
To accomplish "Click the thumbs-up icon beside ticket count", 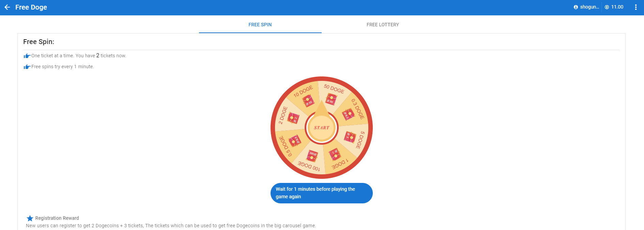I will (x=27, y=56).
